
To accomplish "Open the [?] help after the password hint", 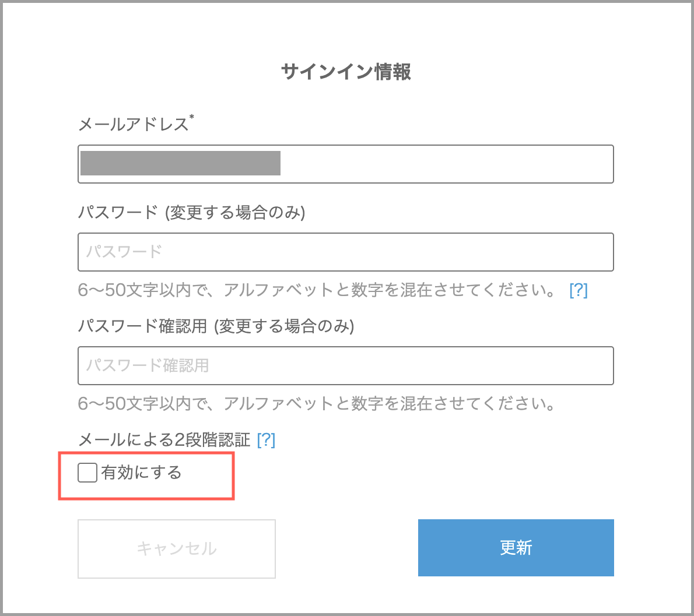I will tap(579, 290).
